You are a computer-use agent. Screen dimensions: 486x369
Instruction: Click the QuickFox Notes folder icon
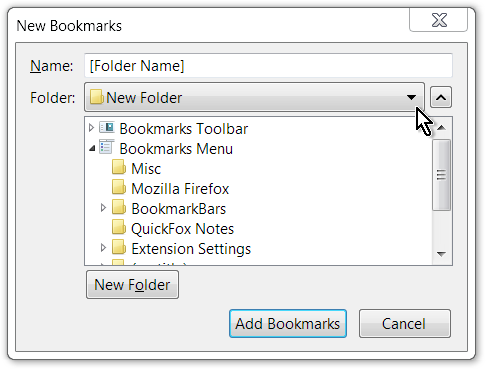coord(119,228)
